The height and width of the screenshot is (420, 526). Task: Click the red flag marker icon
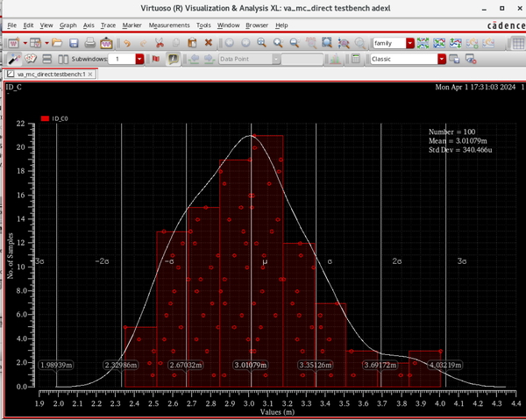pos(156,59)
